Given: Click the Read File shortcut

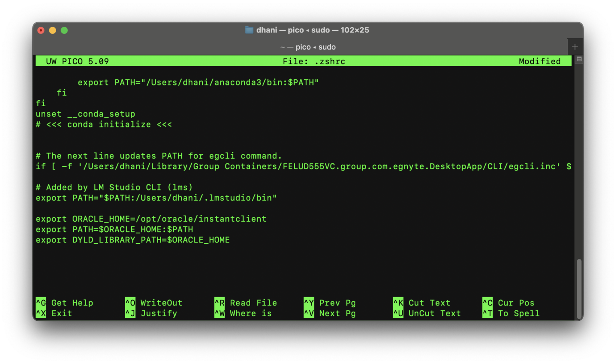Looking at the screenshot, I should point(253,303).
